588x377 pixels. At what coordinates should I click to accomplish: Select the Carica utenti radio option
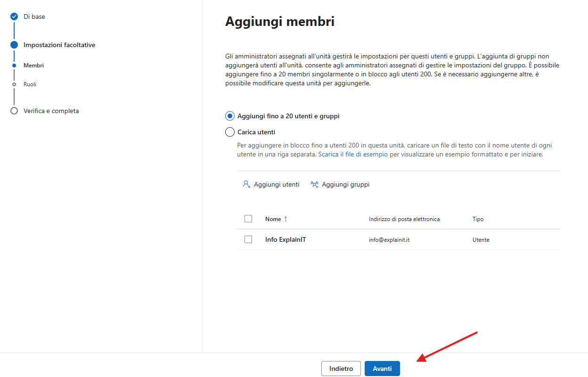[230, 132]
